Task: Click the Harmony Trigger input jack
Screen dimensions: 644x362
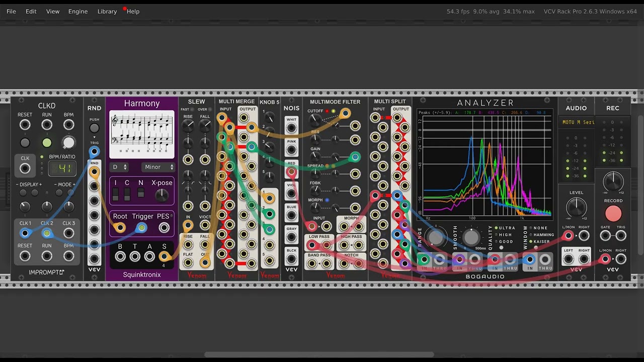Action: pyautogui.click(x=142, y=228)
